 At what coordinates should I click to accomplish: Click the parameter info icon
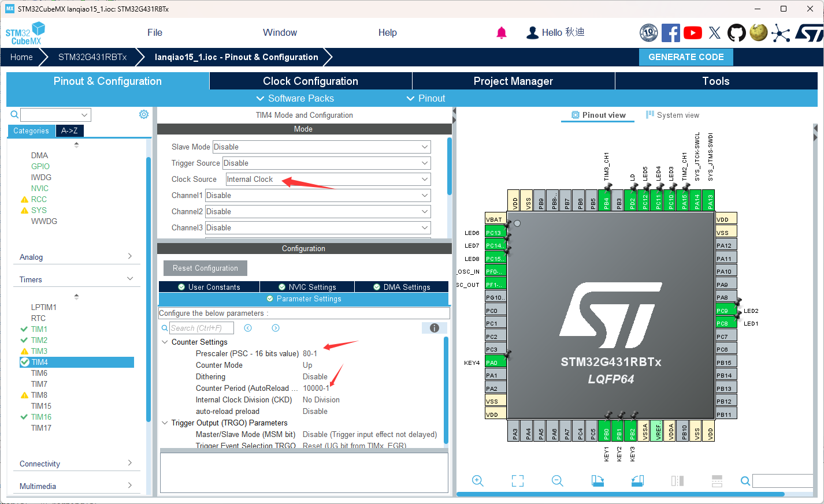tap(434, 328)
